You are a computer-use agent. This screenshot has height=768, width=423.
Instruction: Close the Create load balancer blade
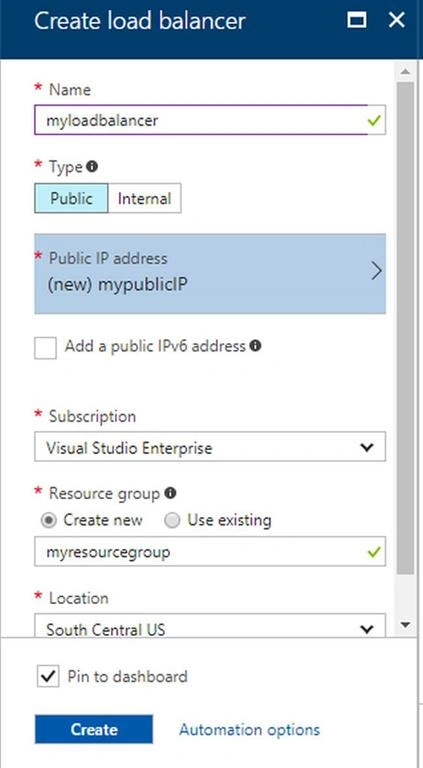click(x=396, y=20)
